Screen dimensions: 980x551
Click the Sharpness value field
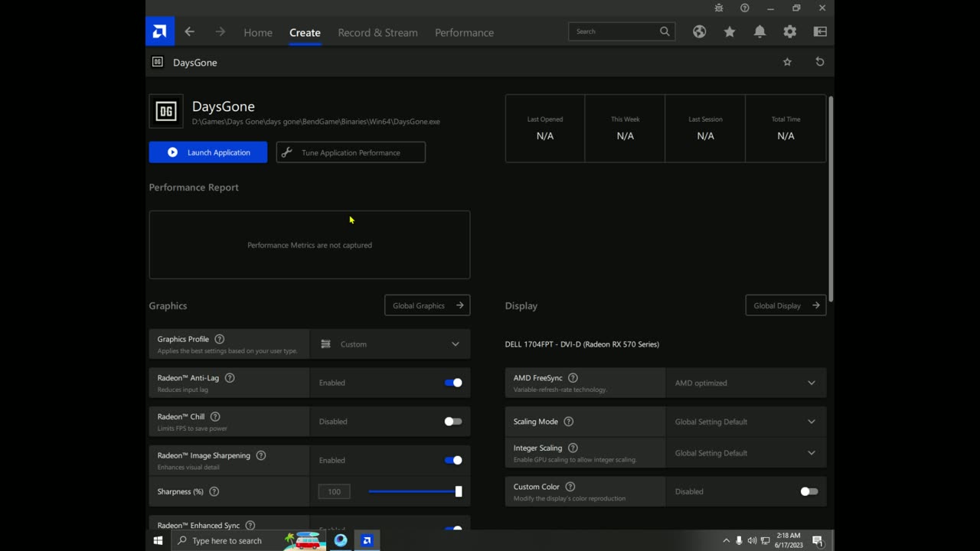(335, 491)
